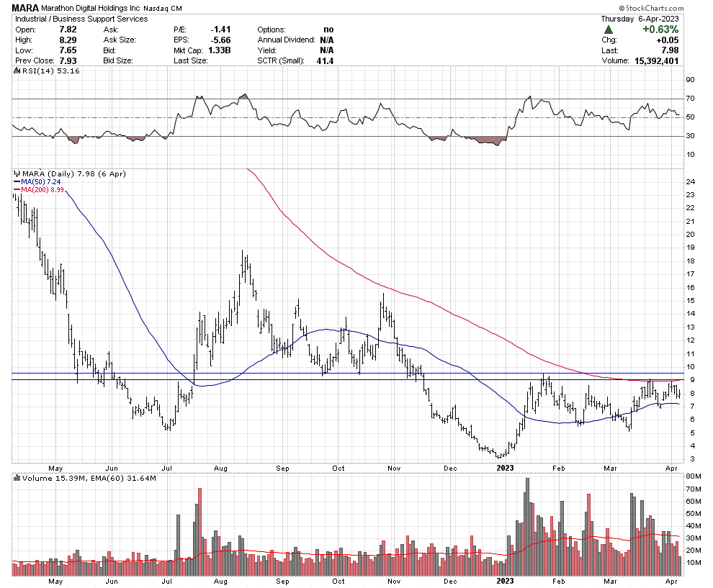Click the blue MA(50) legend line marker
Viewport: 713px width, 588px height.
tap(17, 182)
